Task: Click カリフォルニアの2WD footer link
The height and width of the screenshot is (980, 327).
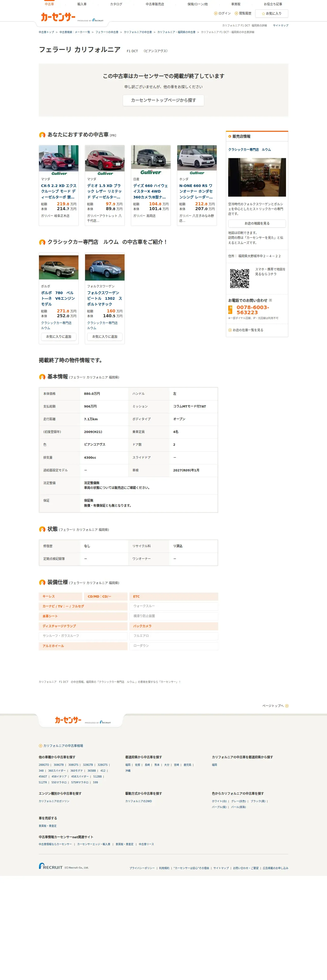Action: click(139, 801)
